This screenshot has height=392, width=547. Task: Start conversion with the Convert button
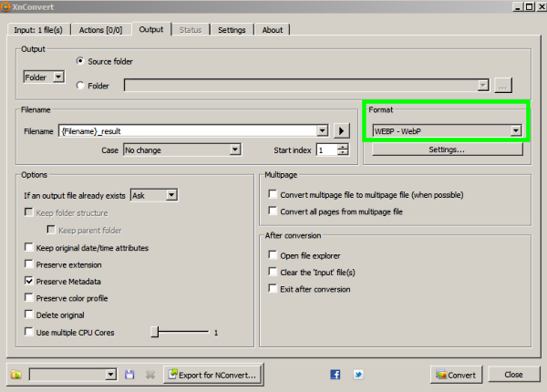(x=457, y=375)
